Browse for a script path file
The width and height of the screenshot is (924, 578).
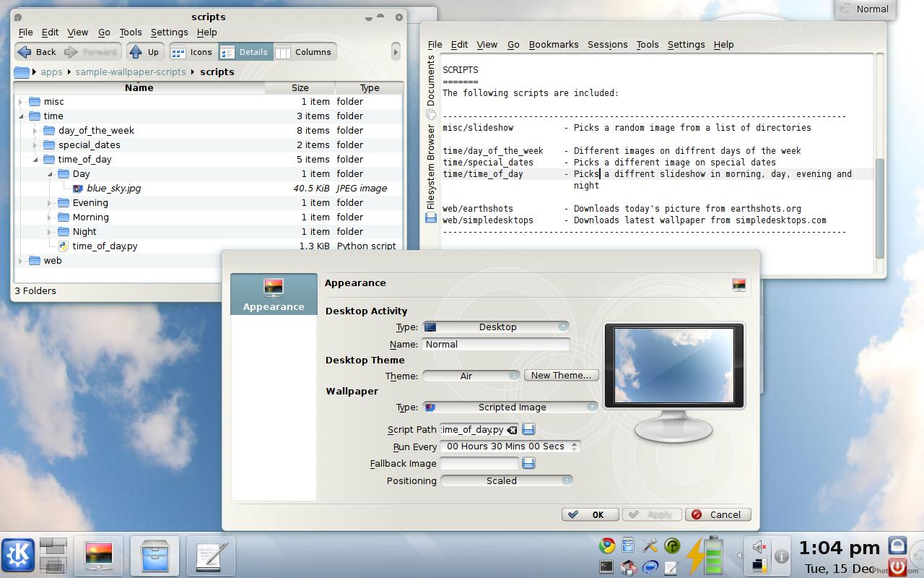click(x=528, y=429)
